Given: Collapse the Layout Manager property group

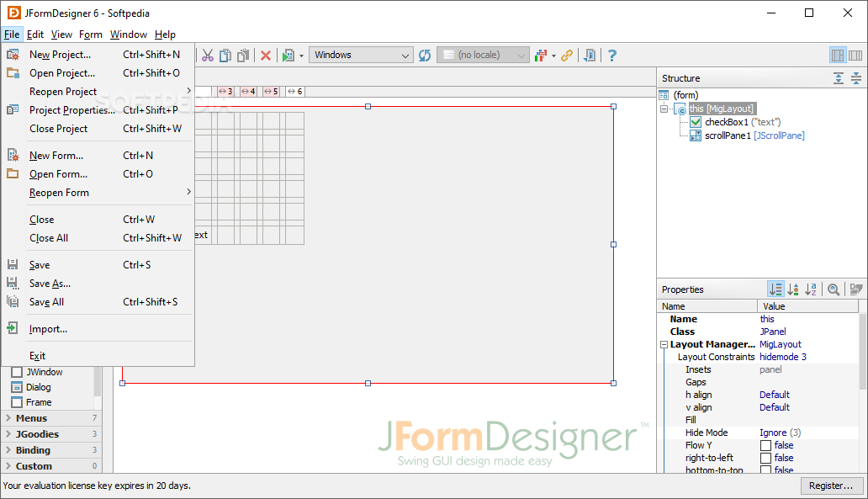Looking at the screenshot, I should 664,344.
